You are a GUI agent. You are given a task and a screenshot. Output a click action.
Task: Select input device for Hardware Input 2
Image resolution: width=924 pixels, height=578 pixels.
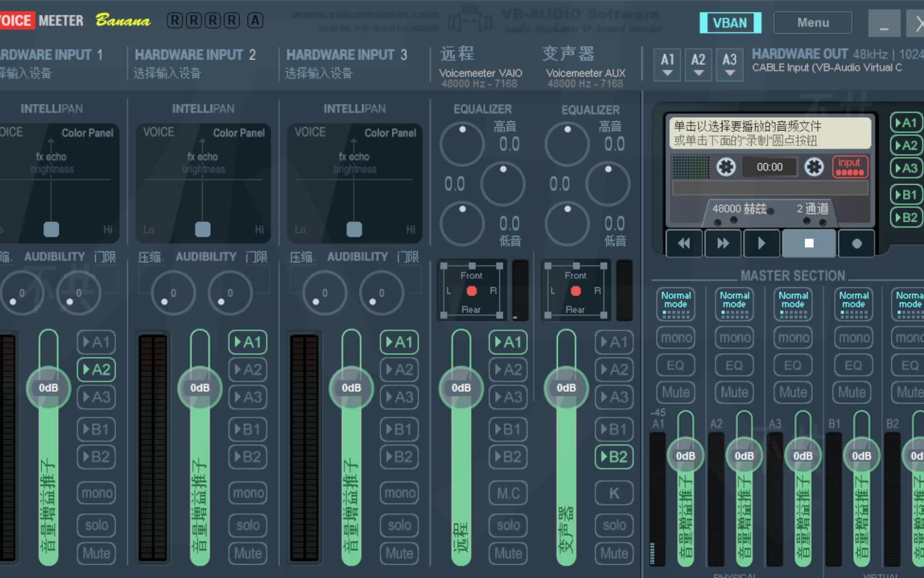coord(167,73)
